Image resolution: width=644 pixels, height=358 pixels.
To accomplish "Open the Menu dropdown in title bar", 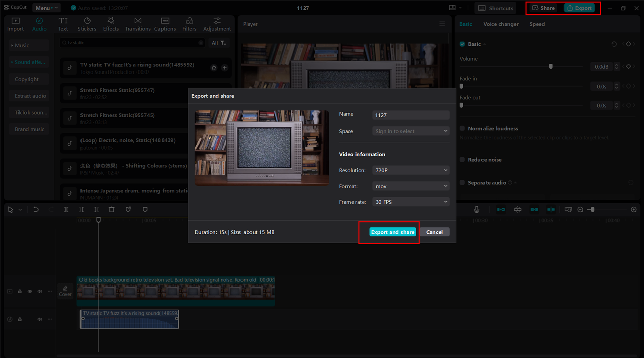I will pos(46,8).
